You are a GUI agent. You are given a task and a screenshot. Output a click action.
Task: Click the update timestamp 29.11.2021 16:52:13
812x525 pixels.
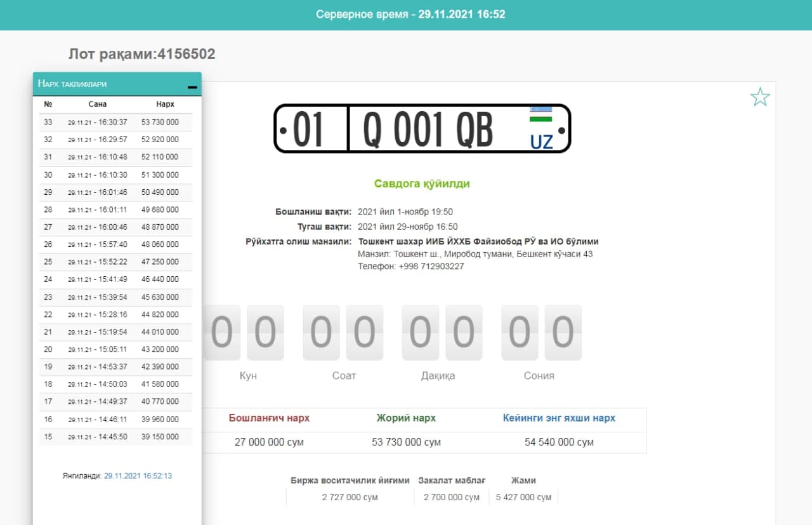tap(138, 475)
